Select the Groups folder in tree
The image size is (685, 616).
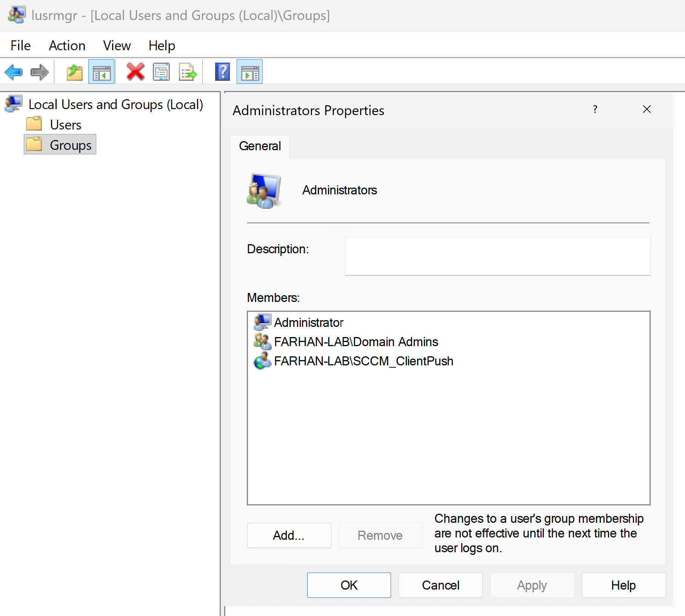click(x=70, y=145)
